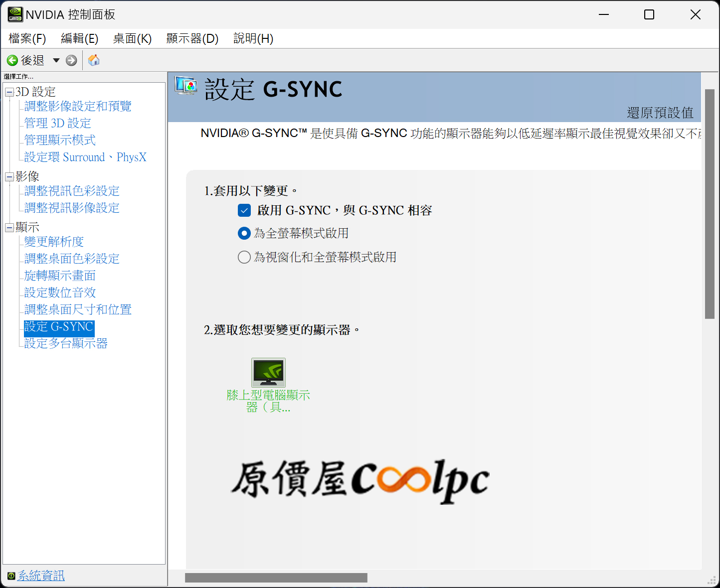
Task: Open 管理顯示模式 page
Action: point(60,140)
